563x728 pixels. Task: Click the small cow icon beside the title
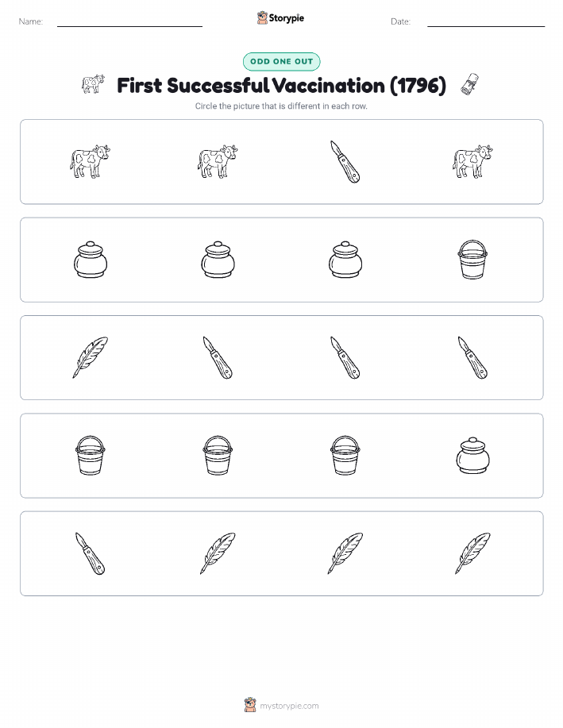[94, 84]
